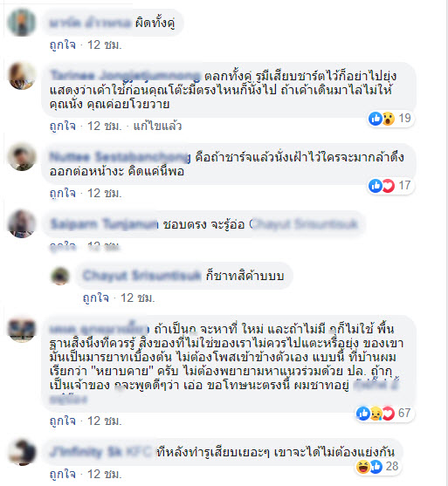Viewport: 448px width, 486px height.
Task: Click the like reaction icon on the 19-reaction comment
Action: 376,119
